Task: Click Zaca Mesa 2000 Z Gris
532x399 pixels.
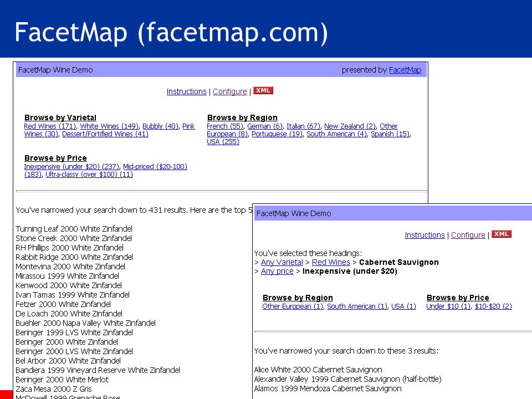Action: tap(54, 389)
